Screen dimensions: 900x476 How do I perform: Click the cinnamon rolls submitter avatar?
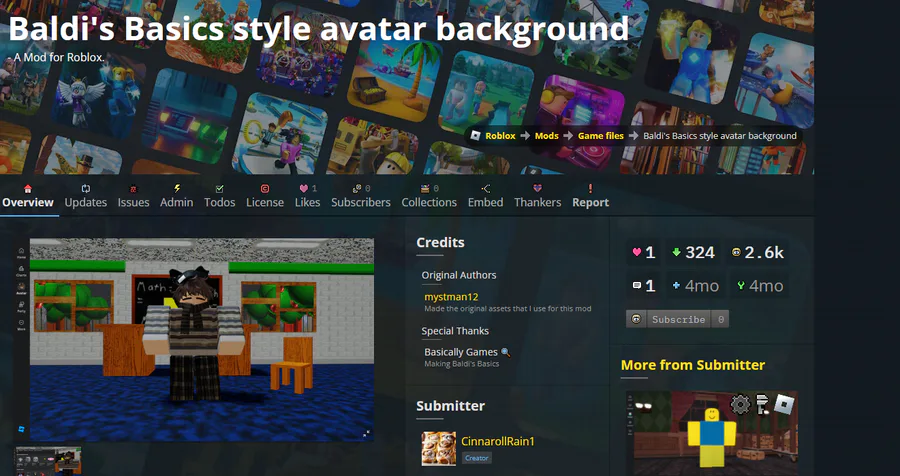(439, 448)
